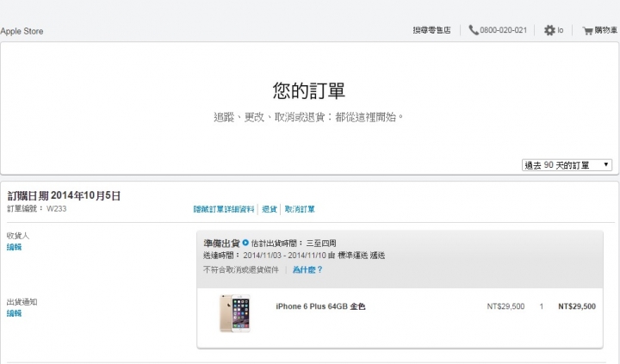Expand the 過去 90 天的訂單 dropdown
This screenshot has width=620, height=364.
point(567,165)
